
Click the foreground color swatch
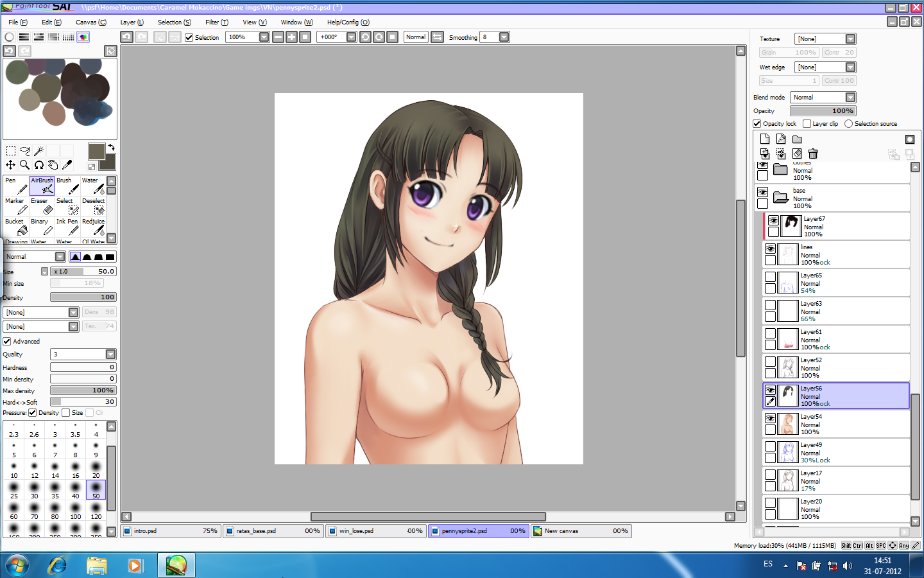coord(96,151)
